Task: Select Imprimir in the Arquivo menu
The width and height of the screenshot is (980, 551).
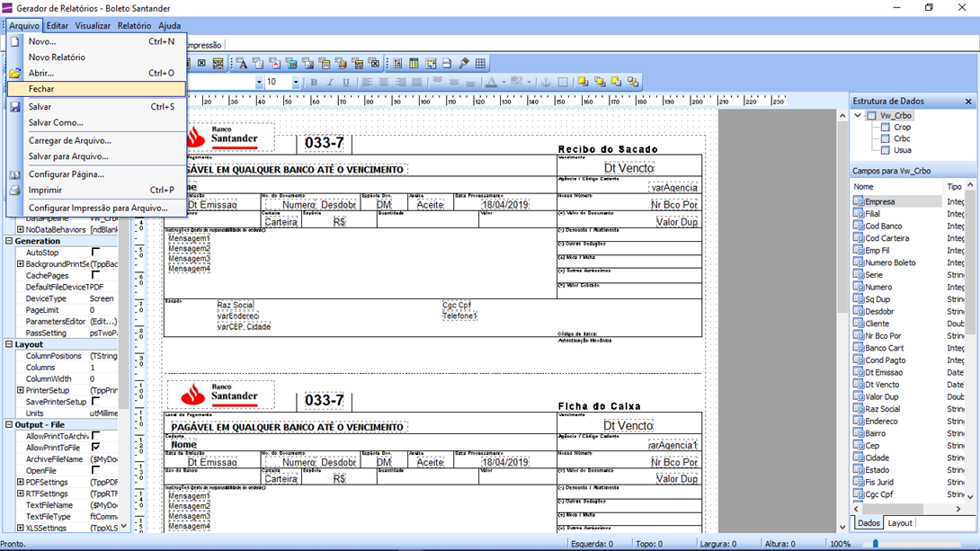Action: point(45,191)
